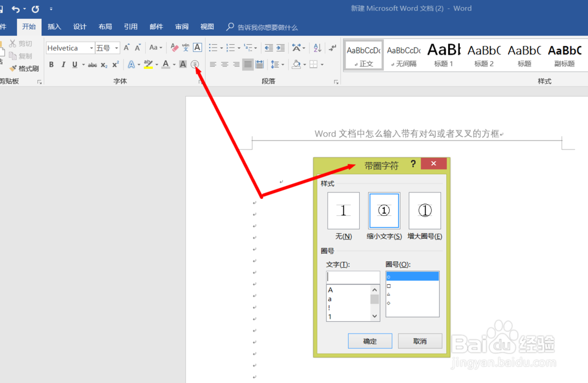This screenshot has height=383, width=588.
Task: Toggle bold formatting in the ribbon
Action: point(51,64)
